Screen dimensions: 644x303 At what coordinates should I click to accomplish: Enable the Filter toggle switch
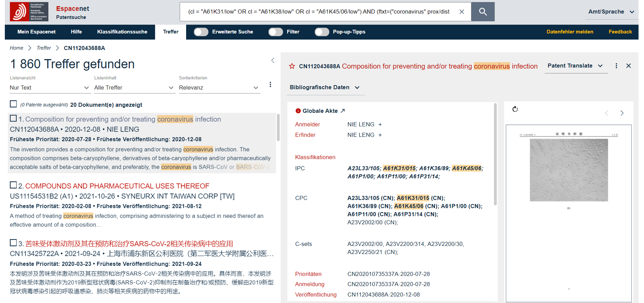276,32
